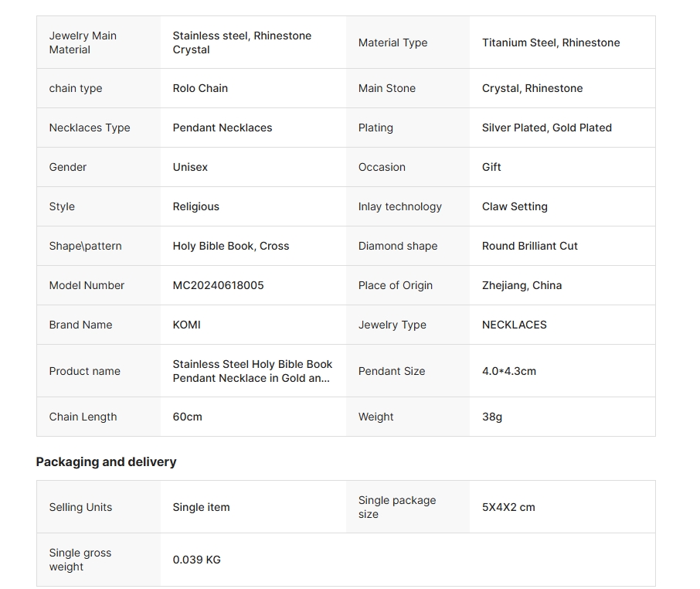Image resolution: width=700 pixels, height=589 pixels.
Task: Click the truncated Product name value text
Action: pos(252,371)
